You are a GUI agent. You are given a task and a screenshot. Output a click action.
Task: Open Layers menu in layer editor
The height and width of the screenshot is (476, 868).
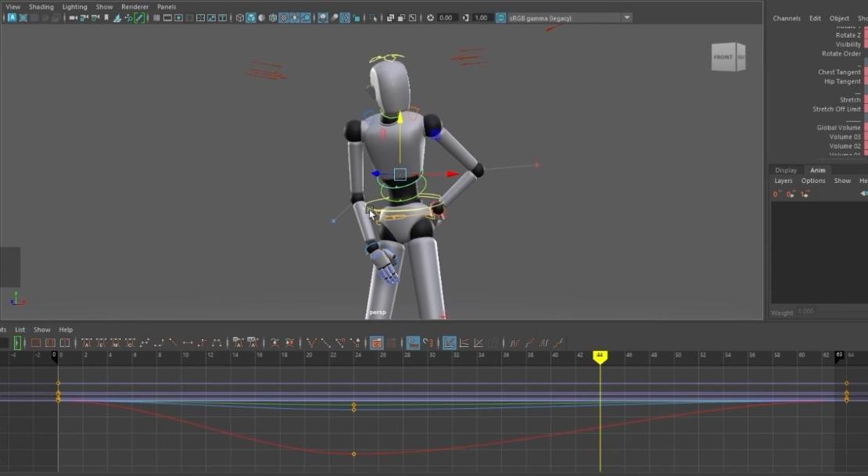[784, 181]
